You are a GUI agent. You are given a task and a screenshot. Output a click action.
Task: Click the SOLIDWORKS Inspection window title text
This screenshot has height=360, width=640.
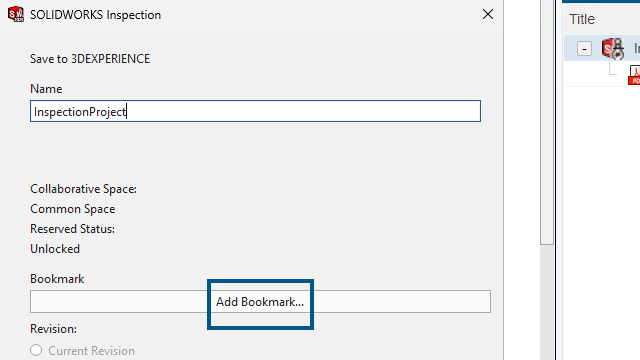[96, 15]
